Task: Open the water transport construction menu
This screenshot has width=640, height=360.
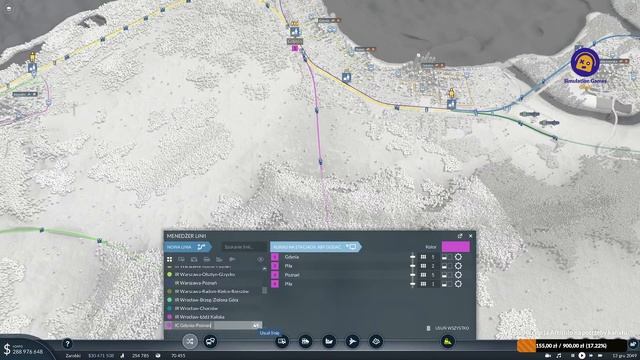Action: 329,341
